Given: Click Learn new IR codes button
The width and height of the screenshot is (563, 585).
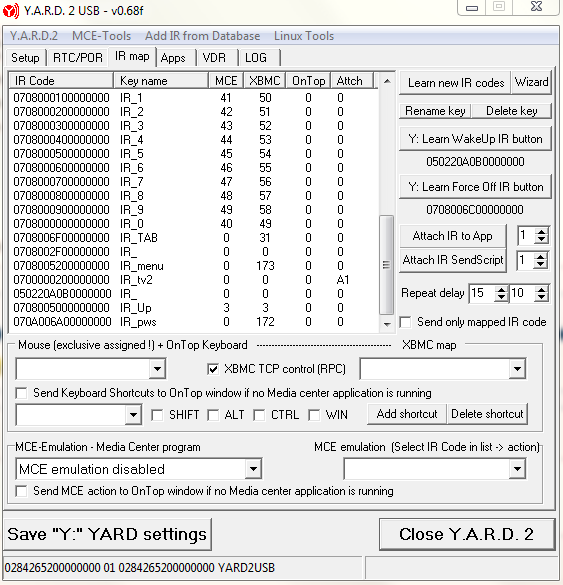Looking at the screenshot, I should 456,82.
